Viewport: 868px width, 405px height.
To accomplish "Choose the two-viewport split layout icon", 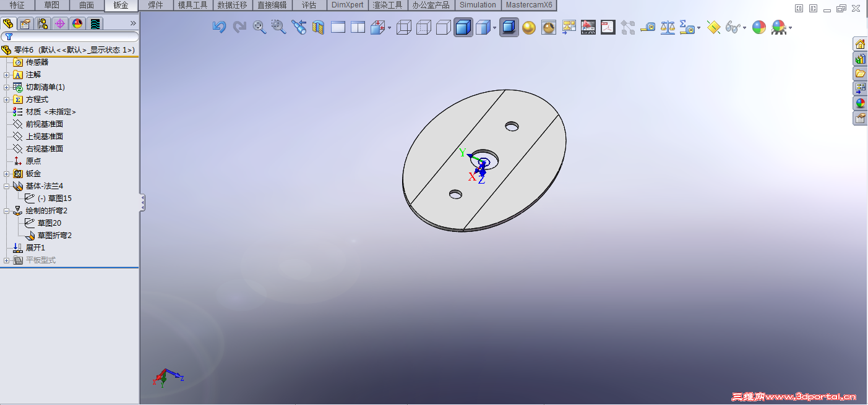I will point(358,27).
